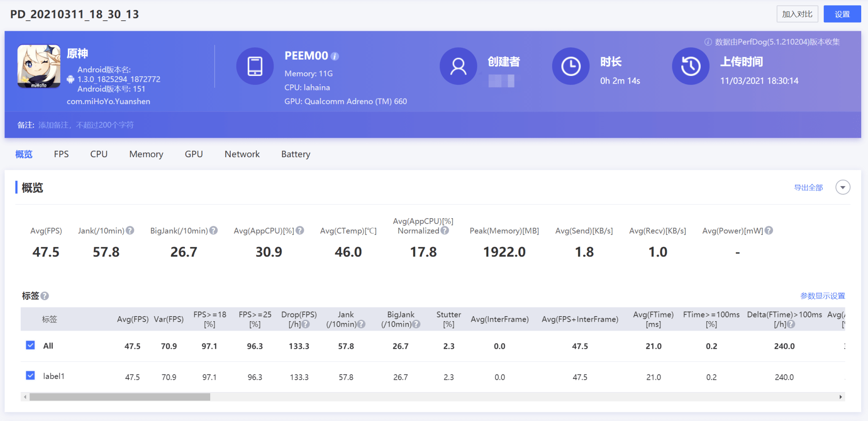
Task: Click Peak(Memory) value 1922.0
Action: 505,252
